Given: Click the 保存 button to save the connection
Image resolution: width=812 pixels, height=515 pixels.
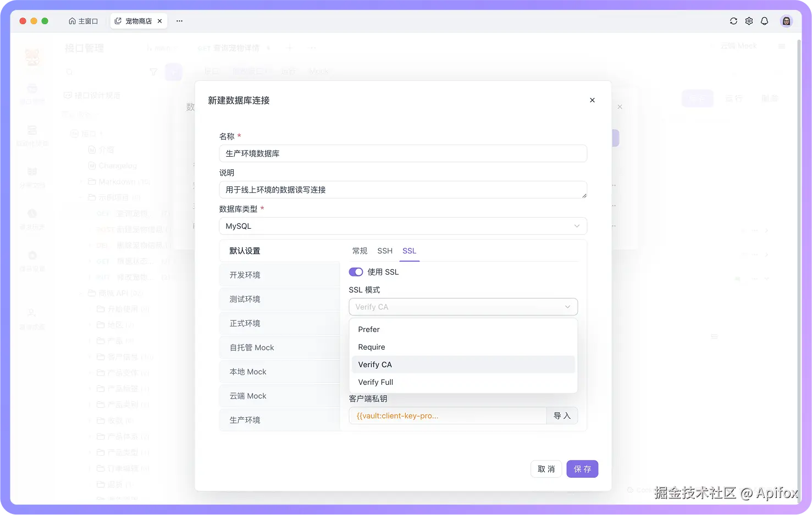Looking at the screenshot, I should pos(582,469).
